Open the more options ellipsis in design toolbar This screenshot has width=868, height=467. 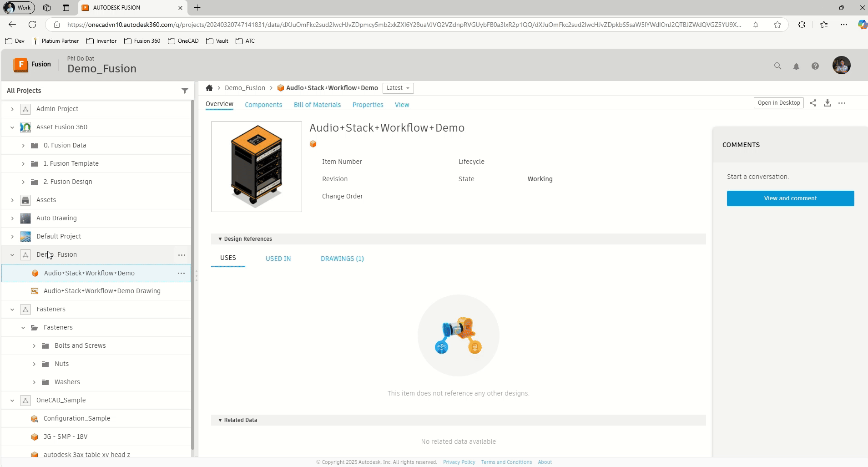(x=842, y=103)
